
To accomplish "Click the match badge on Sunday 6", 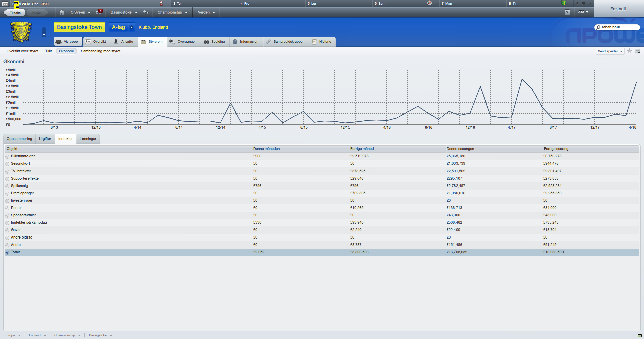I will (x=429, y=3).
